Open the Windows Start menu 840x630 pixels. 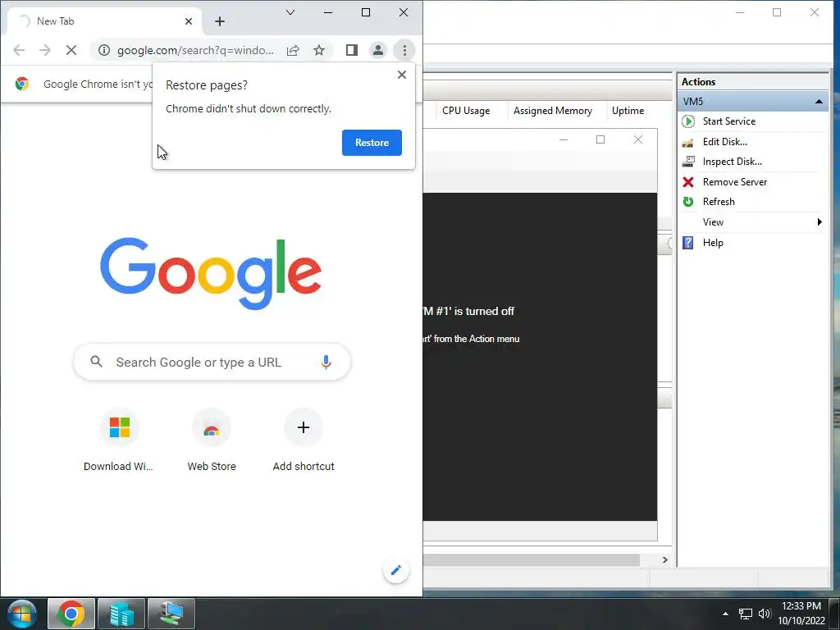pyautogui.click(x=22, y=614)
